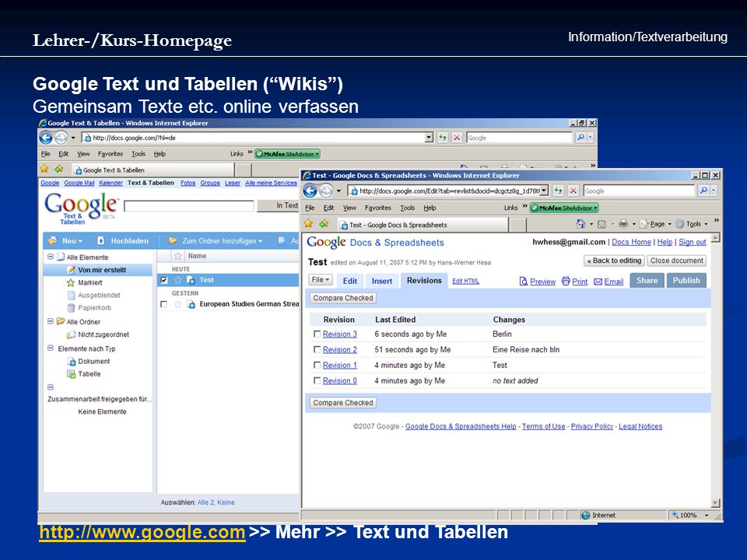The image size is (747, 560).
Task: Check the Revision 0 checkbox
Action: pyautogui.click(x=317, y=380)
